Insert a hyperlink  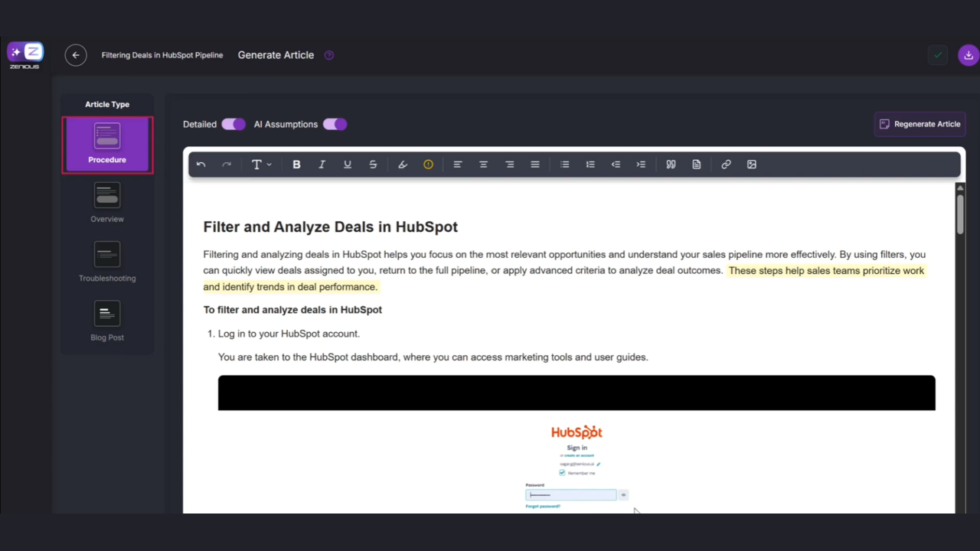(726, 165)
